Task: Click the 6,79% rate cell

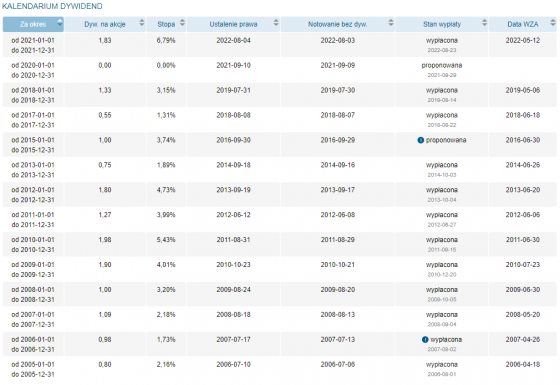Action: 166,41
